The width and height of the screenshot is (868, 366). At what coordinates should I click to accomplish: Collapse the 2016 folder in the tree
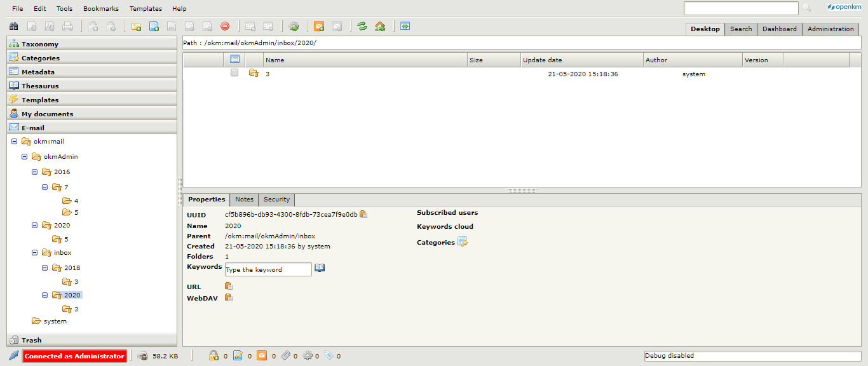tap(34, 172)
